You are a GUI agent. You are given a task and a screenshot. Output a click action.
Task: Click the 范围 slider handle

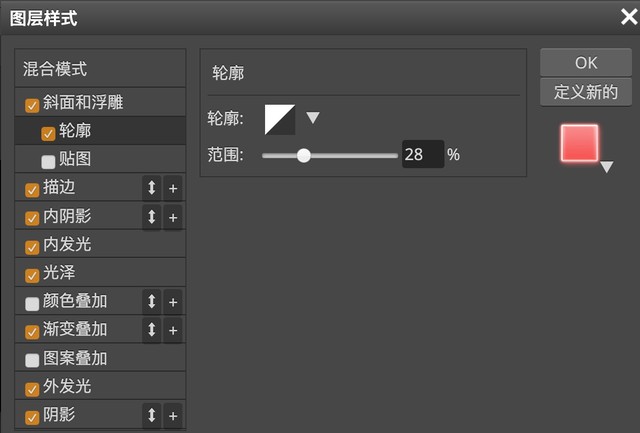(303, 155)
